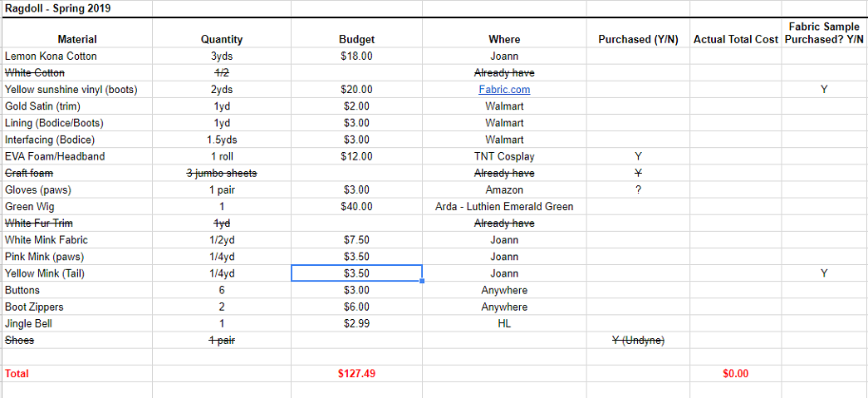Click the 'Purchased (Y/N)' header cell

(638, 33)
